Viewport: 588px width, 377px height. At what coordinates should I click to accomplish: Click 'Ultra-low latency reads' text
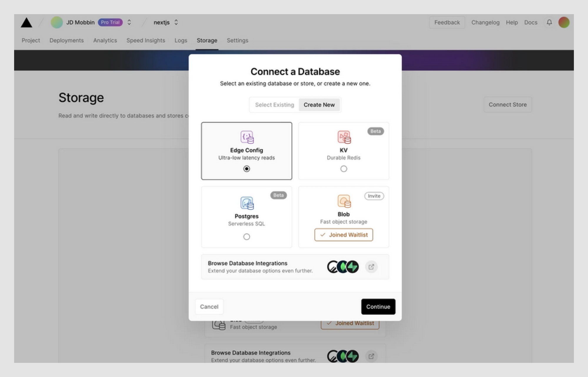click(246, 158)
